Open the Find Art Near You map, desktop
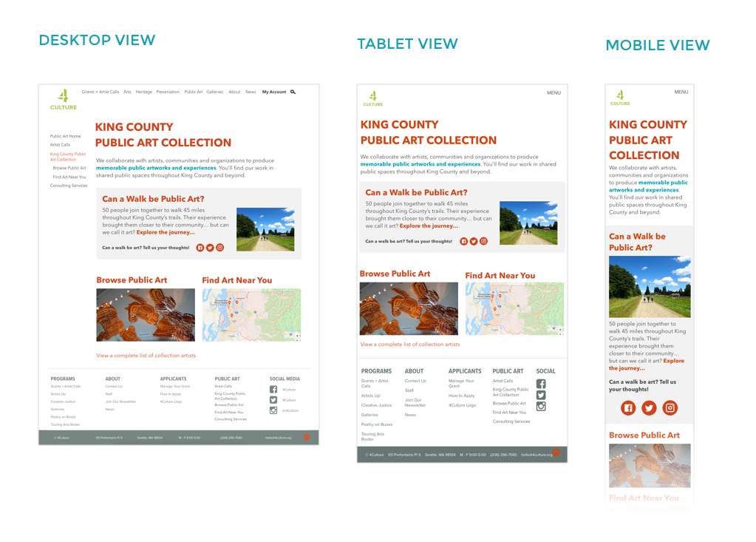 (x=252, y=315)
